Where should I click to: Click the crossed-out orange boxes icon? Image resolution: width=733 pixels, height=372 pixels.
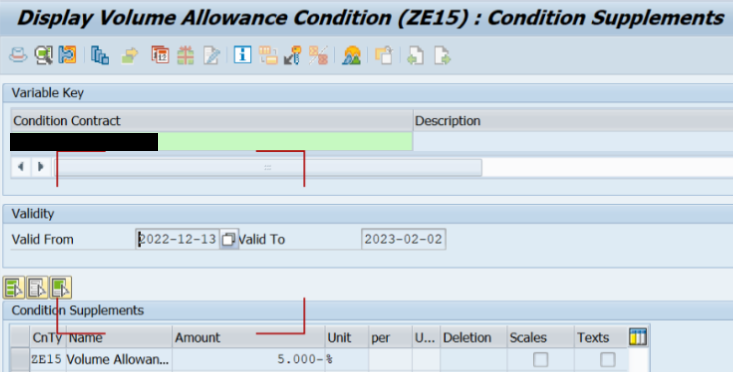(x=318, y=55)
